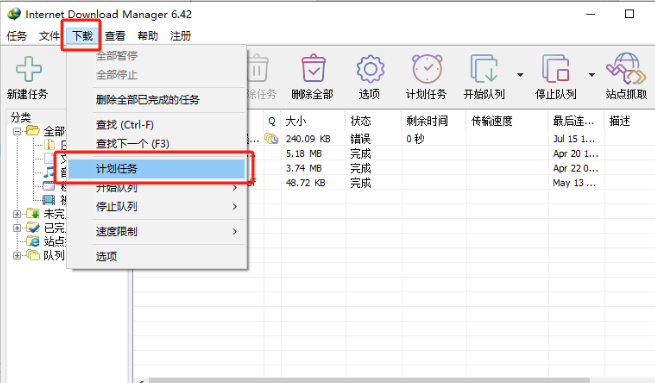Open the 查看 menu

pyautogui.click(x=115, y=36)
